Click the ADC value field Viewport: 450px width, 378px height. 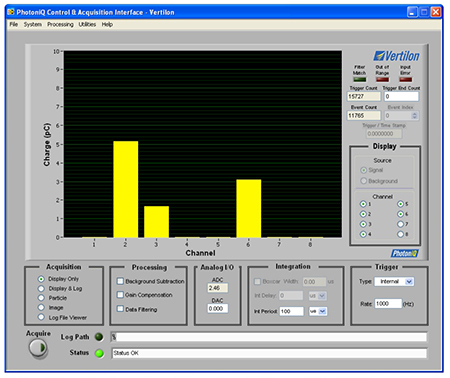coord(218,288)
